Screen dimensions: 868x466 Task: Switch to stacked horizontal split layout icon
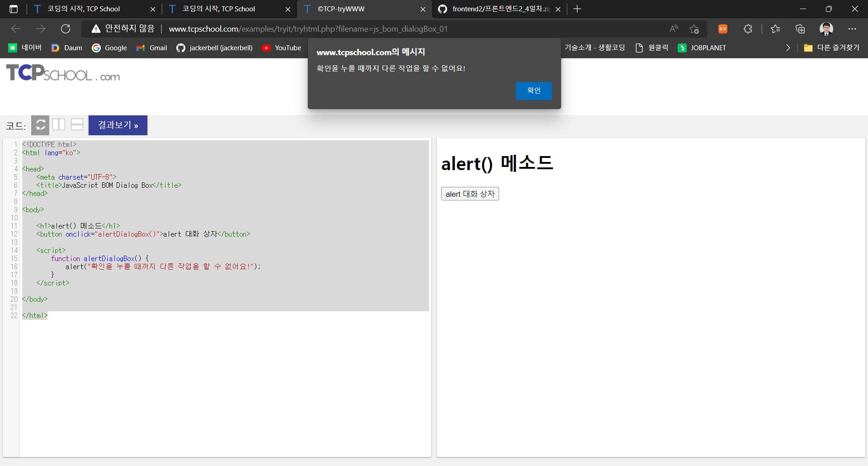[77, 124]
